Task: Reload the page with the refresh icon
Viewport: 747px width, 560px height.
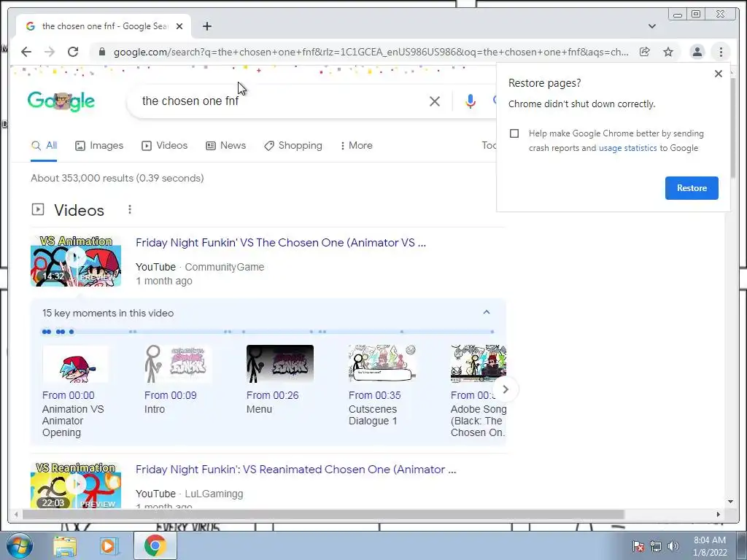Action: pos(73,52)
